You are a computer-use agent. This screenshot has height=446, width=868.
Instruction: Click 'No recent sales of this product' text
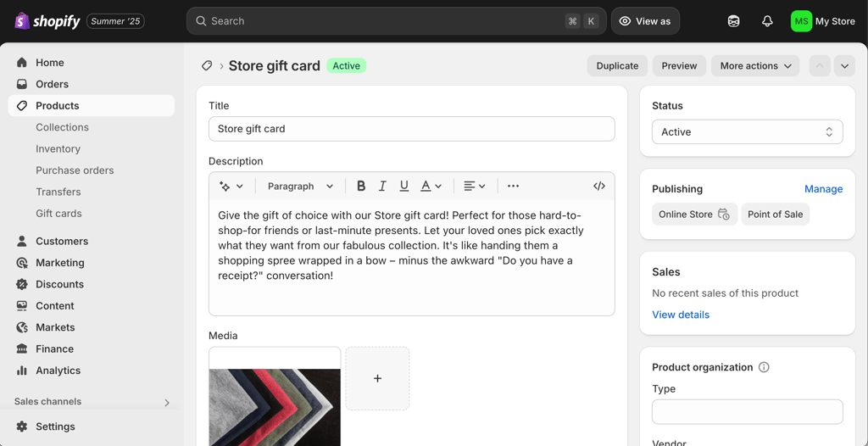726,293
